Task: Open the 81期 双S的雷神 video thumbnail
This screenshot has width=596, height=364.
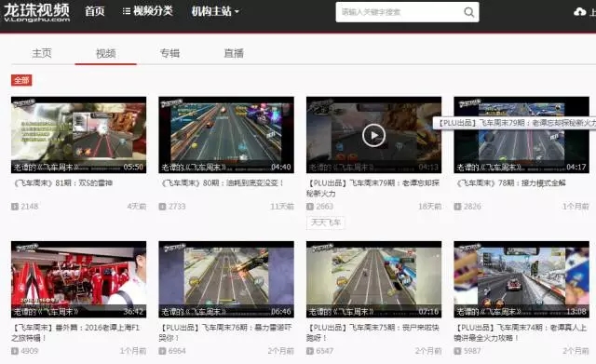Action: tap(78, 135)
